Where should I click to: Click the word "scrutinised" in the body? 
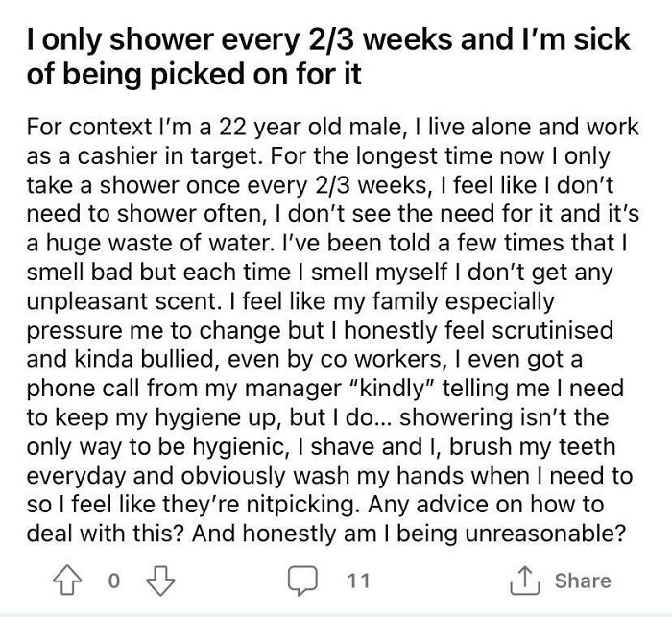(x=552, y=331)
